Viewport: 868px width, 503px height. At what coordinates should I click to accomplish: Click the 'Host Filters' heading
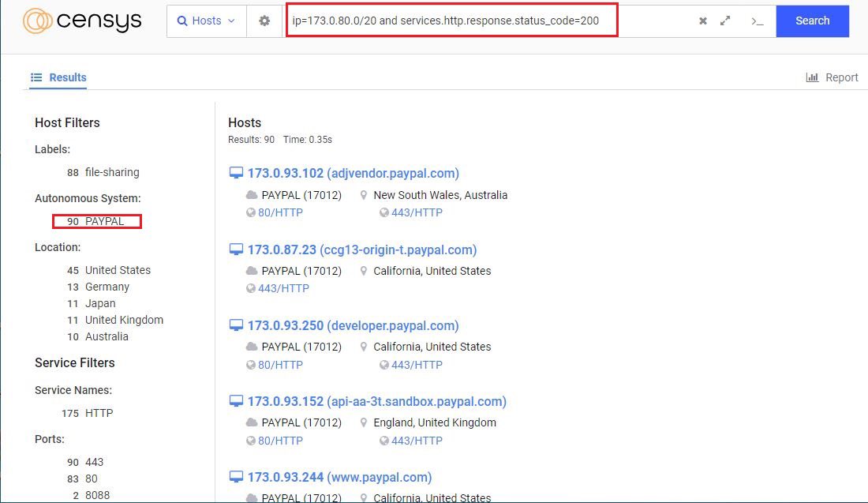(x=68, y=123)
